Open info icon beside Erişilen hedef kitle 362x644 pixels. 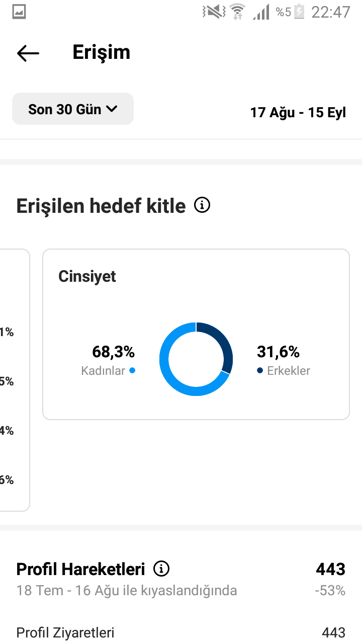202,205
